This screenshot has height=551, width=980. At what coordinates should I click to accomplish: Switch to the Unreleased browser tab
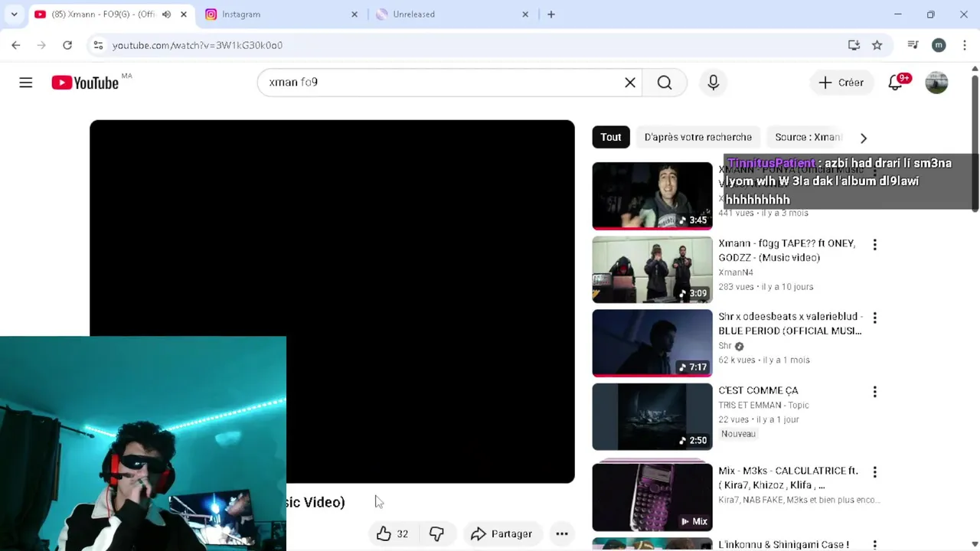click(452, 15)
